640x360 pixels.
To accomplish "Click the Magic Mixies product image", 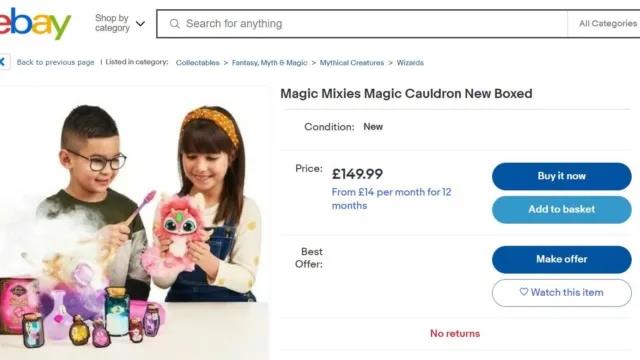I will pyautogui.click(x=134, y=224).
